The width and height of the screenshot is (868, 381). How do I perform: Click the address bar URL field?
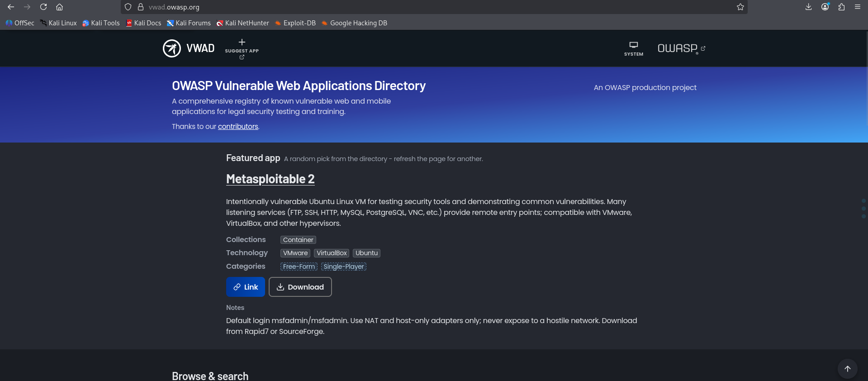pos(434,7)
